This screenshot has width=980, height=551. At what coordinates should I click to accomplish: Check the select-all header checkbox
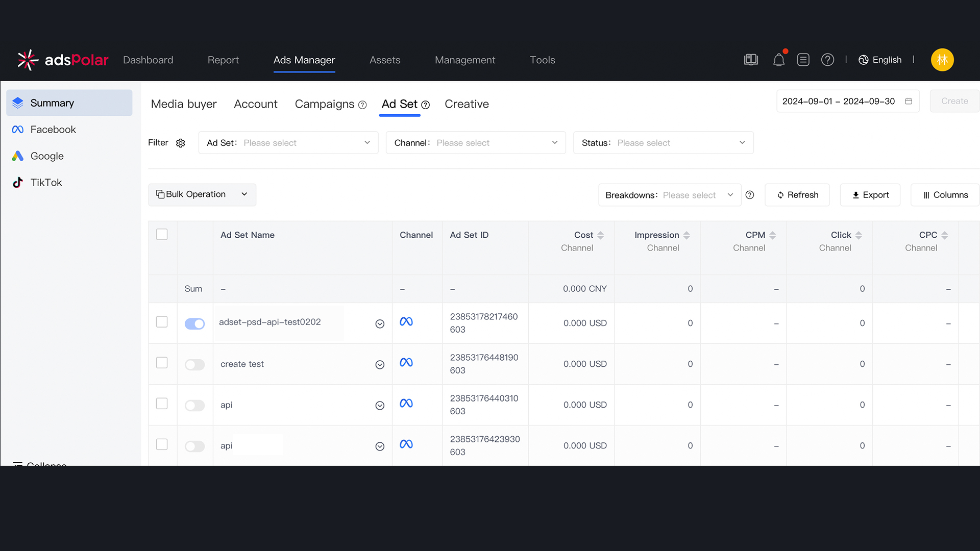click(162, 234)
